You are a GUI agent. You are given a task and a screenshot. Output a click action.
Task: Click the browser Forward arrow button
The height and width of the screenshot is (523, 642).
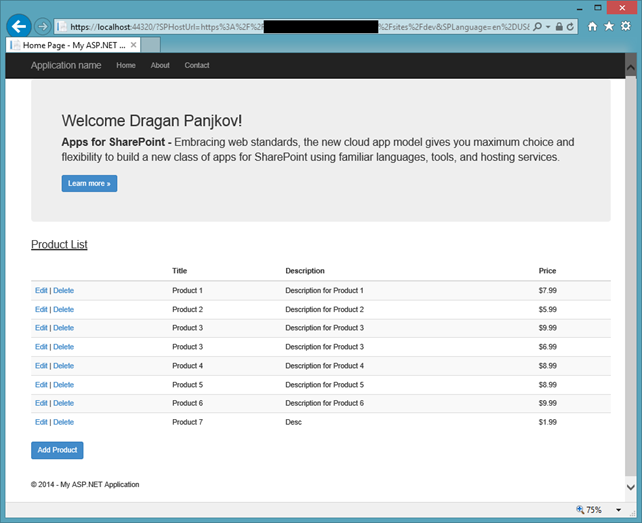point(42,27)
